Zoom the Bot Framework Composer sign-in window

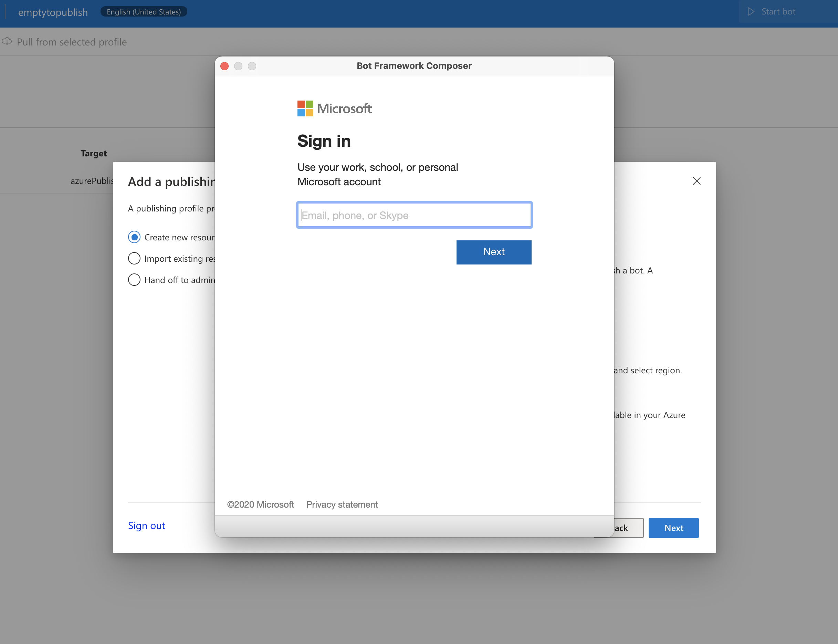pyautogui.click(x=252, y=66)
